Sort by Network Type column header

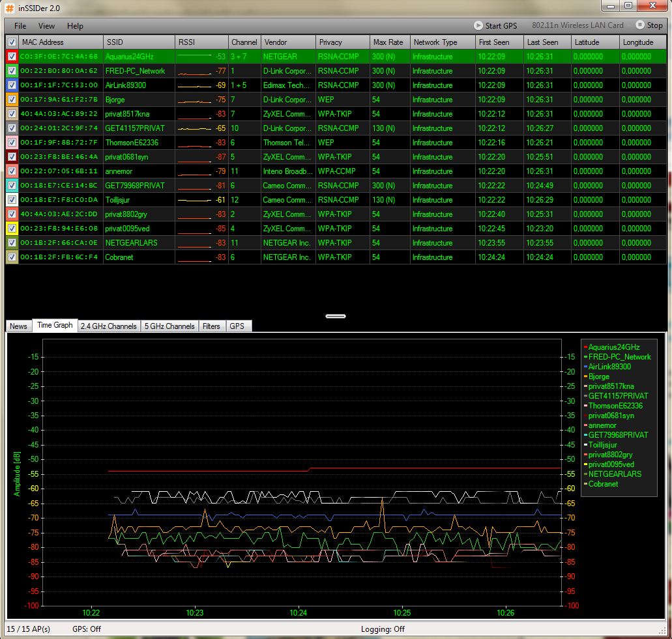[443, 42]
